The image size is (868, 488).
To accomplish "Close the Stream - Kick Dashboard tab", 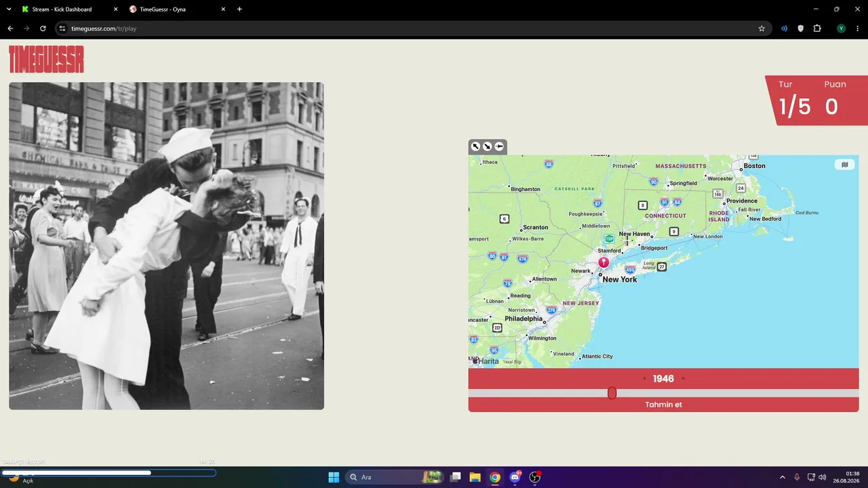I will [115, 9].
